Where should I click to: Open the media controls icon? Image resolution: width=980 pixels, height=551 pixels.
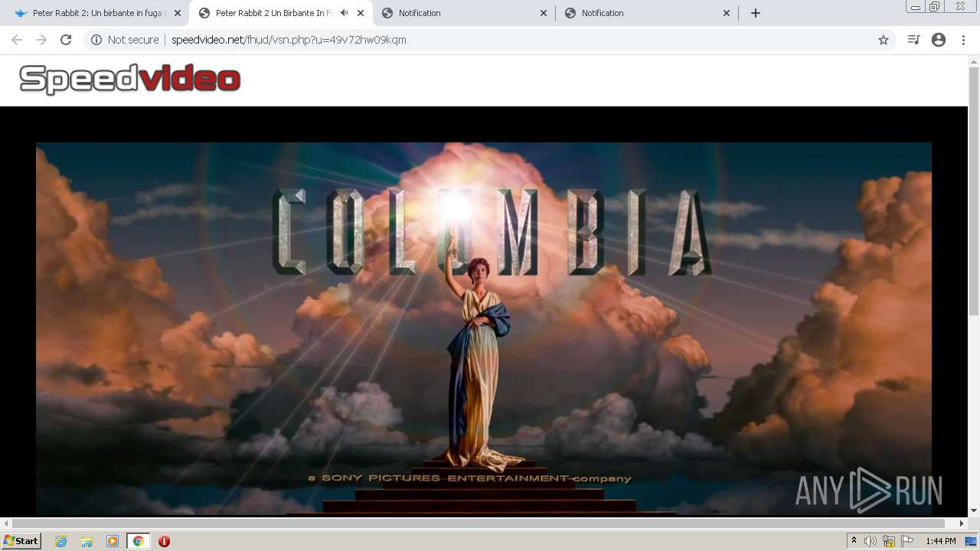[x=913, y=40]
